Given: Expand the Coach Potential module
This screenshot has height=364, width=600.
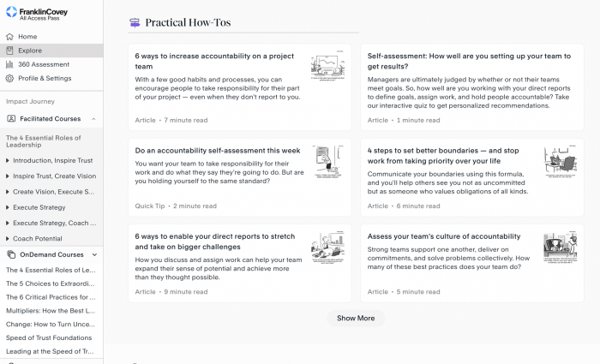Looking at the screenshot, I should [x=8, y=238].
